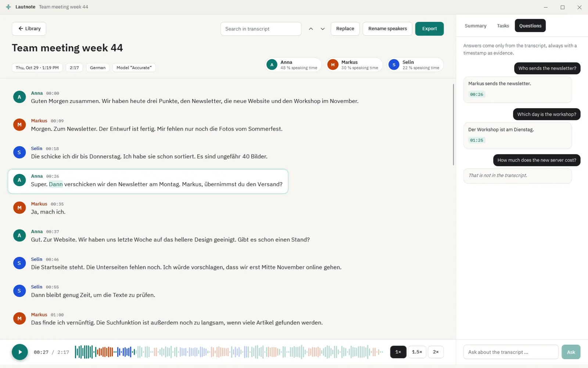The image size is (588, 368).
Task: Open Rename speakers
Action: 388,29
